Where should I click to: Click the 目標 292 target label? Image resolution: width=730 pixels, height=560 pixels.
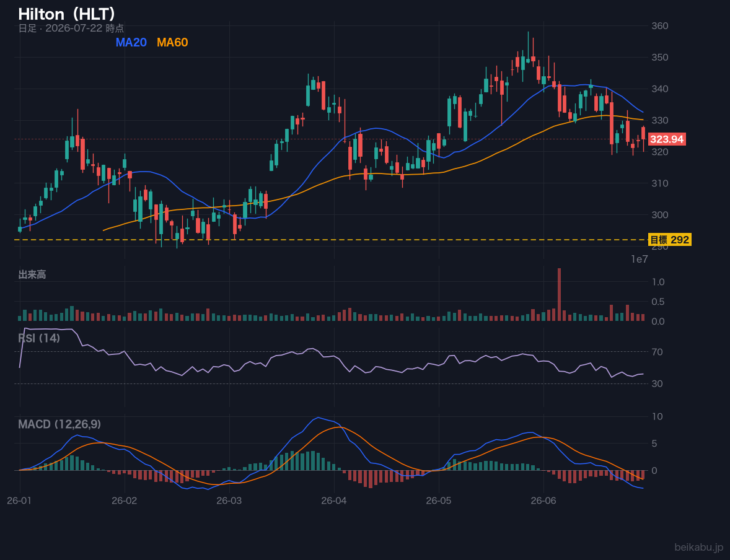tap(669, 240)
